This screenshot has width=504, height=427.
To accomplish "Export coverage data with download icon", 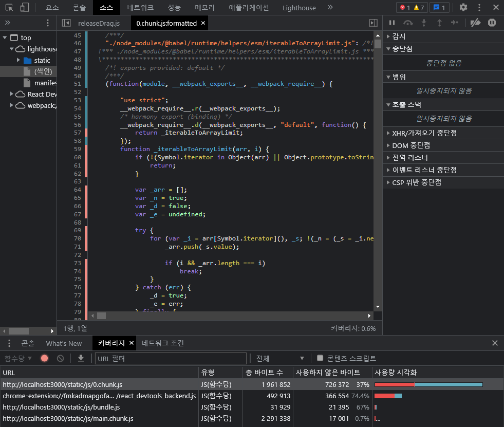I will tap(81, 358).
